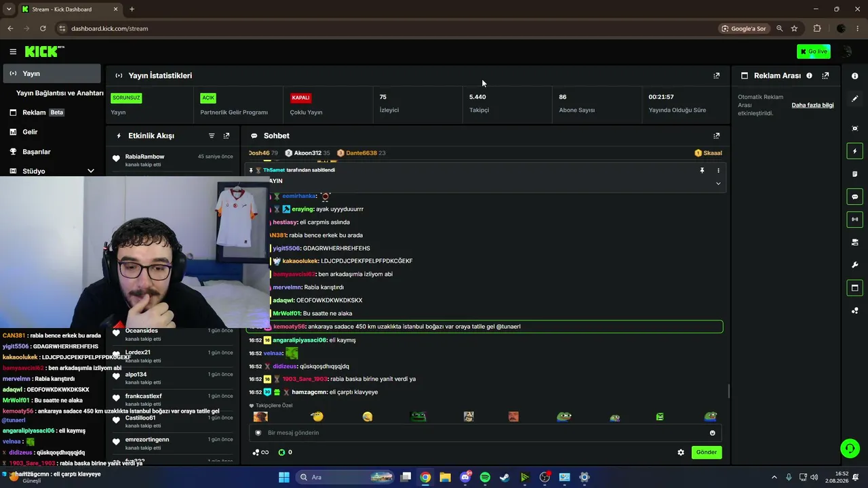This screenshot has height=488, width=868.
Task: Click the chat scrollbar thumb
Action: (x=729, y=391)
